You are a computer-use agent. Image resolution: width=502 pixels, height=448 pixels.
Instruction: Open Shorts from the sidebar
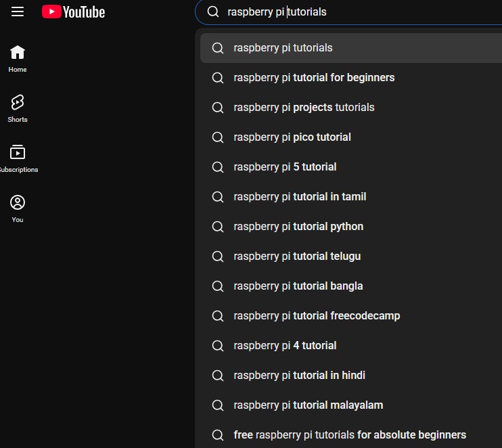pyautogui.click(x=18, y=108)
